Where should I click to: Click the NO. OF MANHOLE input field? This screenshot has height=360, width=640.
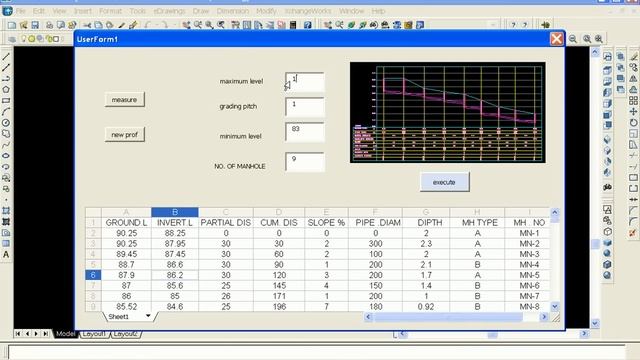304,162
